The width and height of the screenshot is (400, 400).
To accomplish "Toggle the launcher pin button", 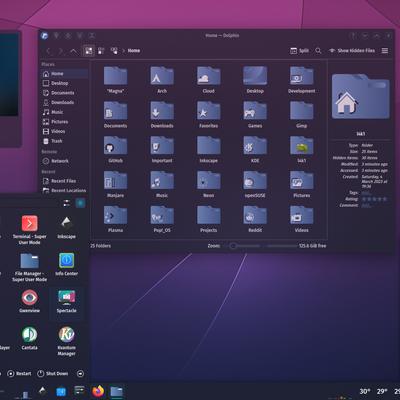I will point(80,203).
